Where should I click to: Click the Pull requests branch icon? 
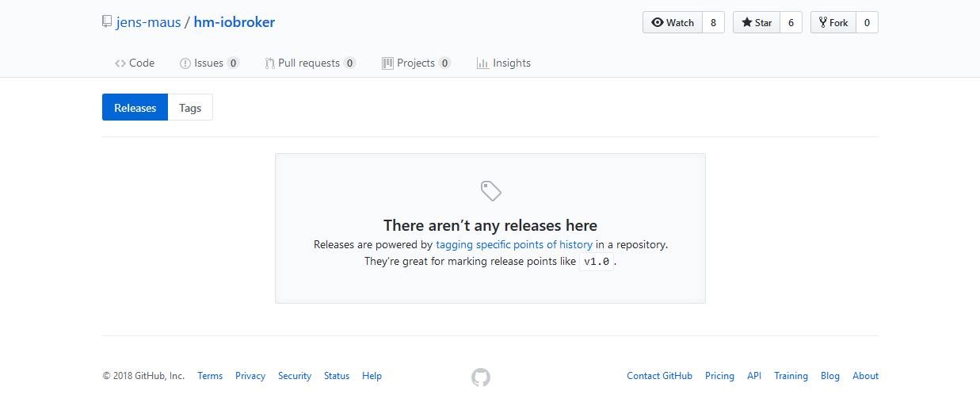coord(269,63)
